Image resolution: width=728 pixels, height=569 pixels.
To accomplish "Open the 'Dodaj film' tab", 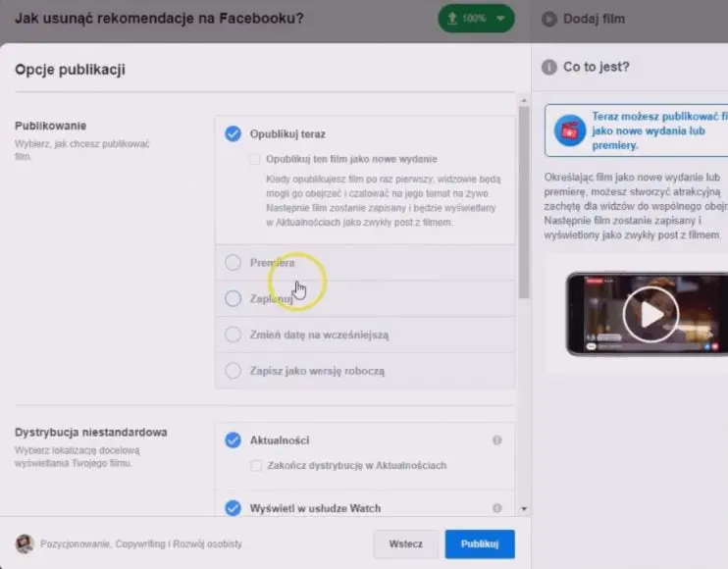I will click(x=584, y=19).
